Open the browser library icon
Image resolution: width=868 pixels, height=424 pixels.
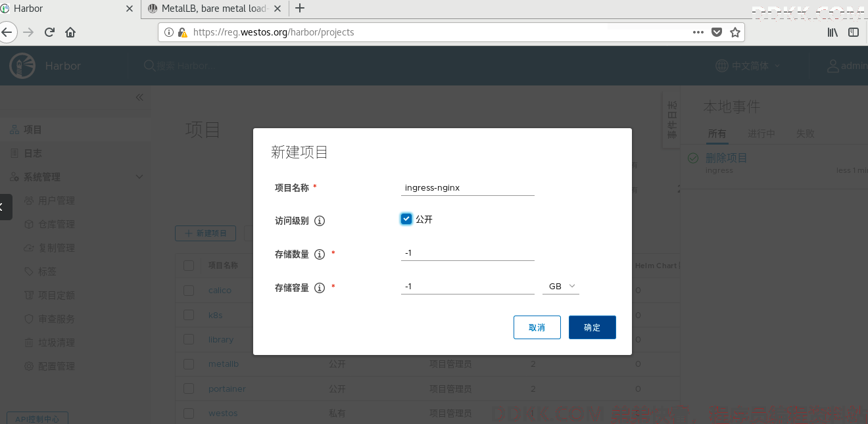click(832, 32)
